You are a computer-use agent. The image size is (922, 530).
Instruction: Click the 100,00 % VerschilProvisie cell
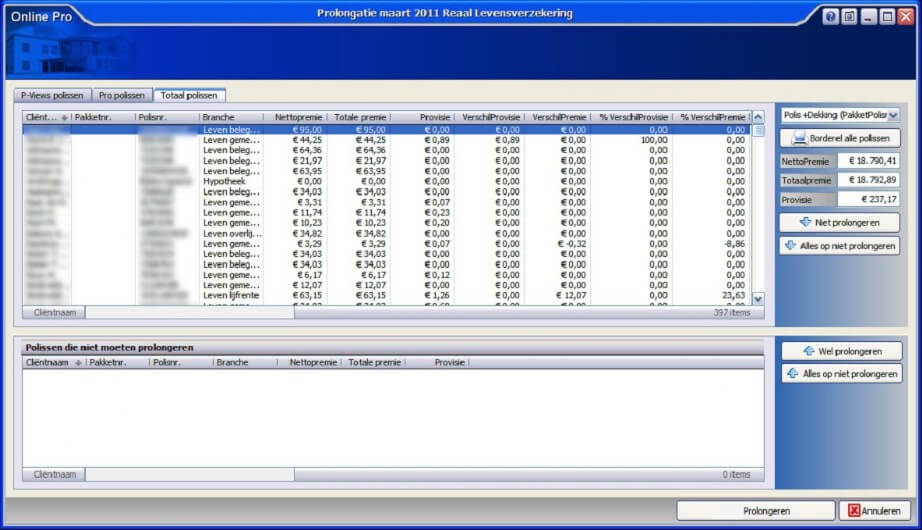tap(632, 140)
